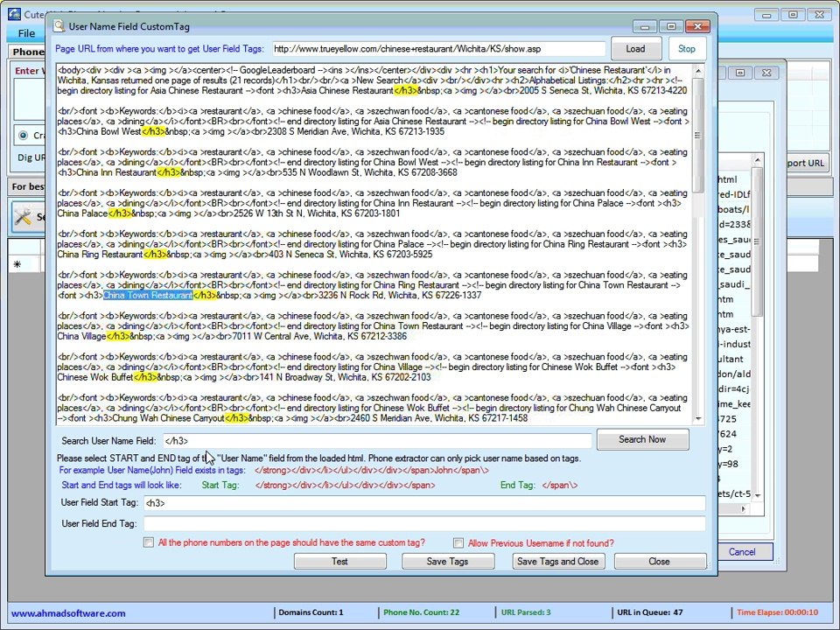The image size is (840, 630).
Task: Click the main app title bar icon
Action: [15, 15]
